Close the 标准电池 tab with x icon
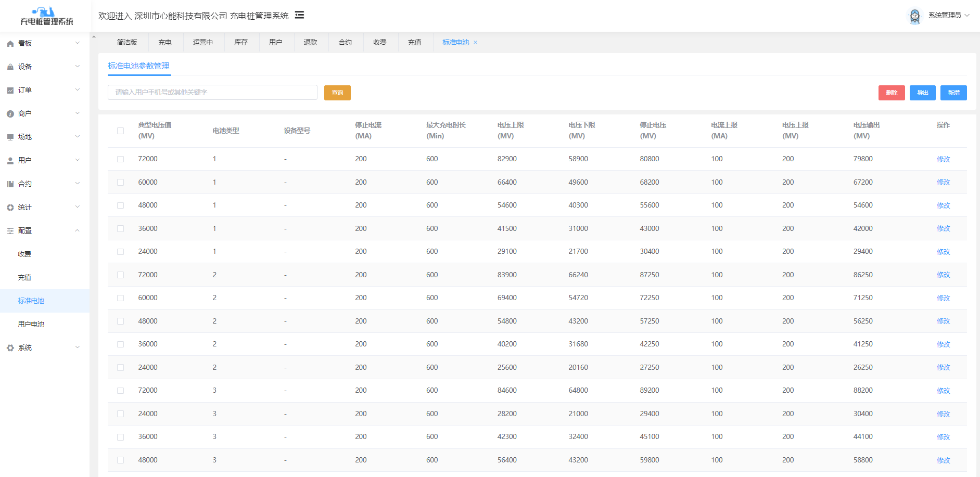The image size is (980, 477). pyautogui.click(x=475, y=43)
